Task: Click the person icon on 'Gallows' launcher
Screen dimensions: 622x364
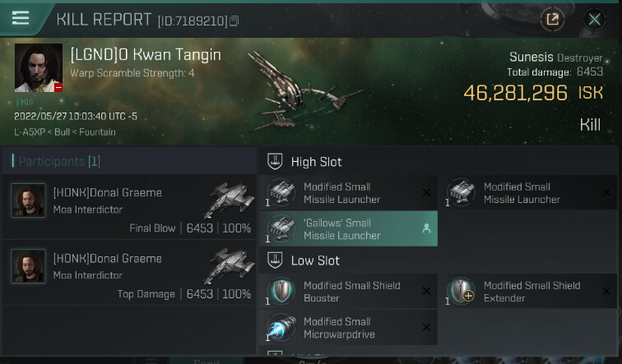Action: (426, 229)
